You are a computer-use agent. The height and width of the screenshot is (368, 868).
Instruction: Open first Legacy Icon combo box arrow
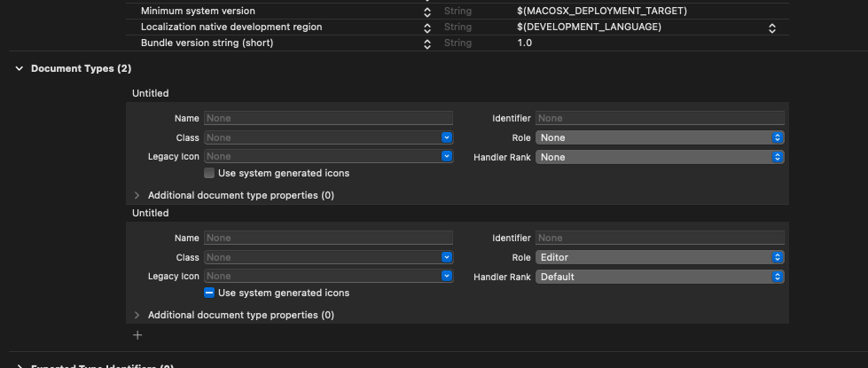point(447,157)
